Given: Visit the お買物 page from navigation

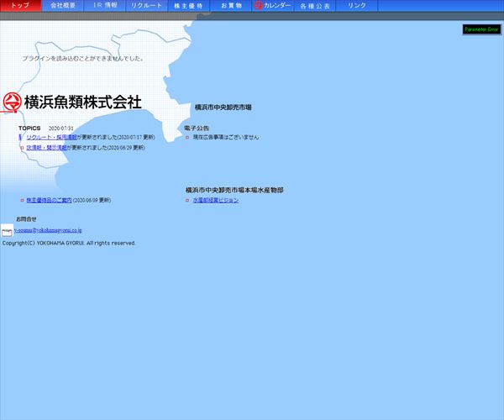Looking at the screenshot, I should (x=231, y=6).
